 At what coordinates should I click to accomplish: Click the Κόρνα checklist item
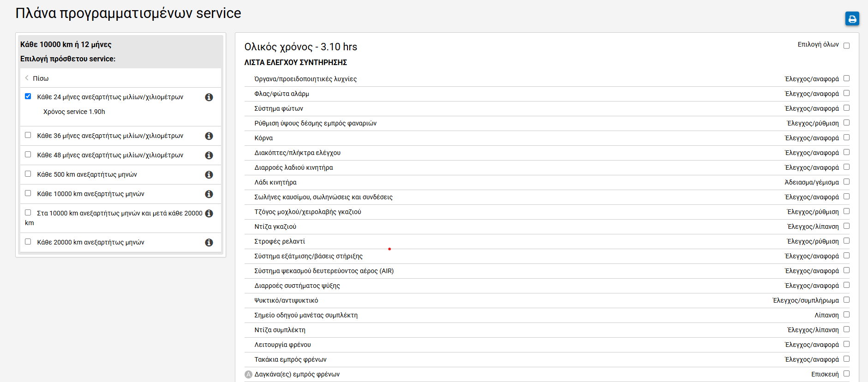[263, 138]
